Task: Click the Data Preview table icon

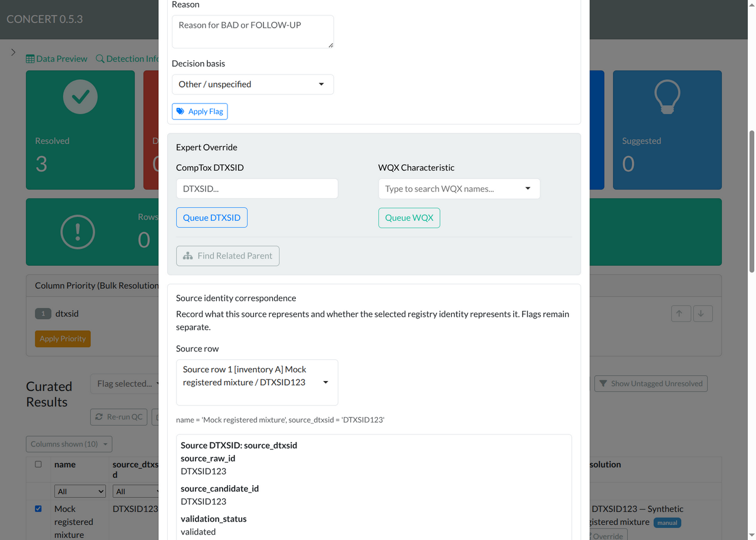Action: point(30,59)
